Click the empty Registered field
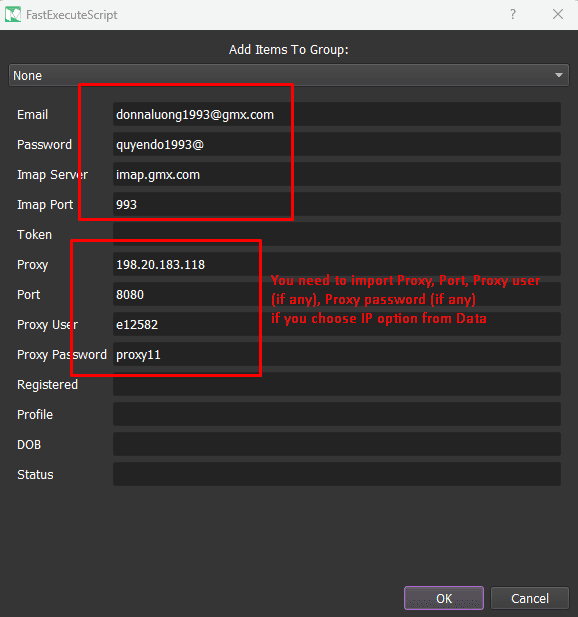 pos(337,384)
